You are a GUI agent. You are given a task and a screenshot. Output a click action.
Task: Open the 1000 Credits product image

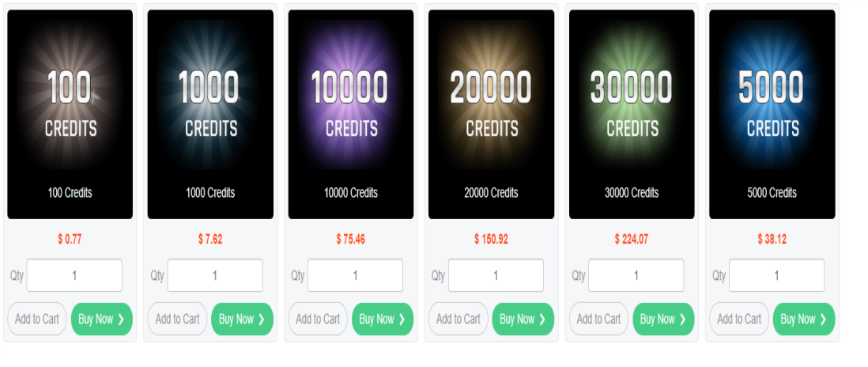[210, 115]
